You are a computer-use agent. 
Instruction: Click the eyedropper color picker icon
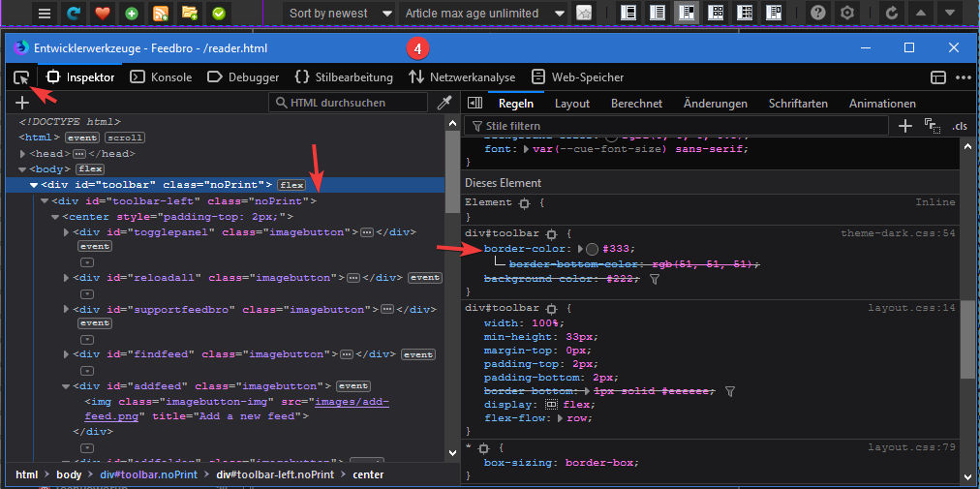pyautogui.click(x=444, y=103)
